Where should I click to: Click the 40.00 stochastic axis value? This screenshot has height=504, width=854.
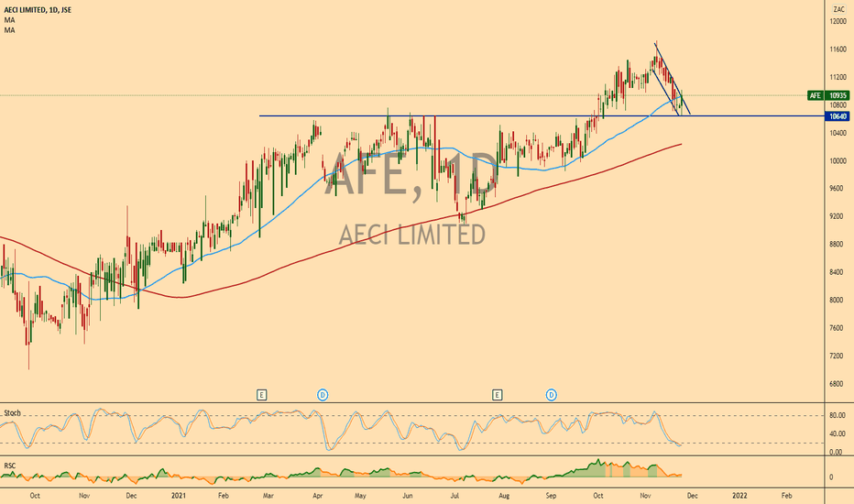[838, 433]
